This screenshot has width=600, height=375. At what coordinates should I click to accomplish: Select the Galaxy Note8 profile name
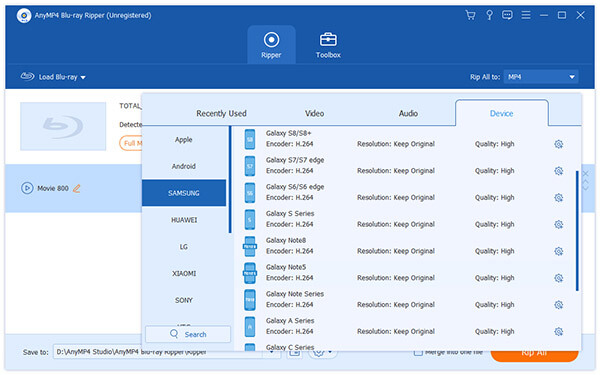point(286,240)
